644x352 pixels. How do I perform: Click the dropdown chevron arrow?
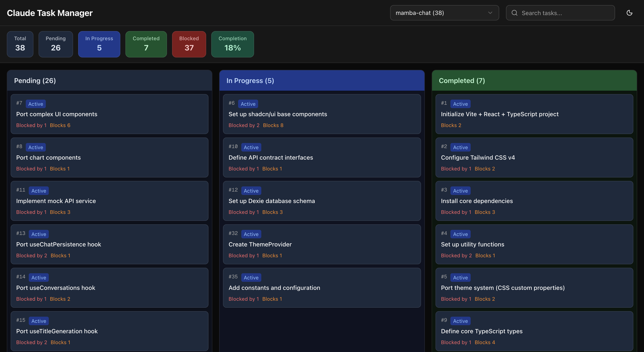click(490, 13)
